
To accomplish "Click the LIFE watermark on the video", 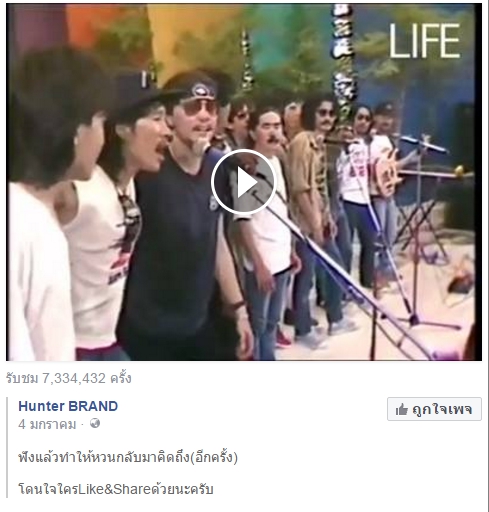I will click(424, 41).
